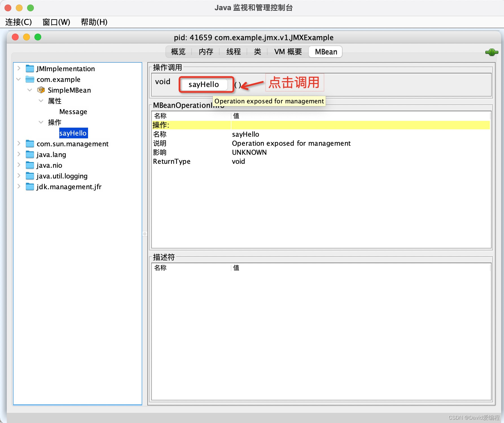Switch to the 类 tab
The image size is (504, 423).
pos(257,52)
